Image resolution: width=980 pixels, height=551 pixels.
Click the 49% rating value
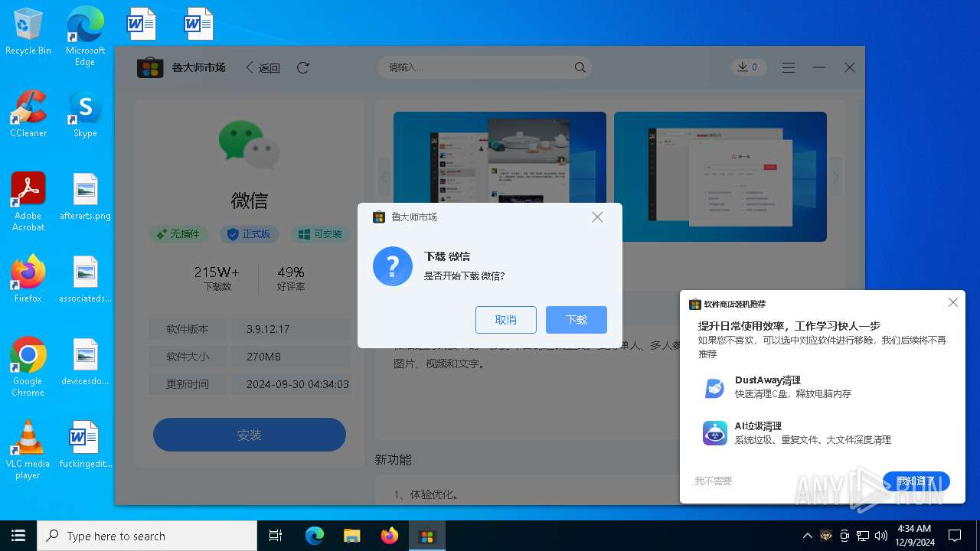coord(291,272)
